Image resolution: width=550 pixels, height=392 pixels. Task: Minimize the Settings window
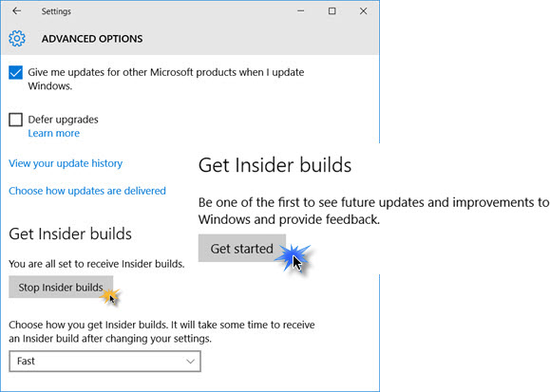coord(300,11)
